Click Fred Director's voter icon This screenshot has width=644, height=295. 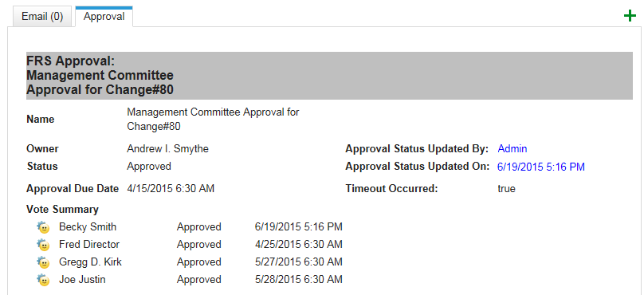(x=43, y=245)
